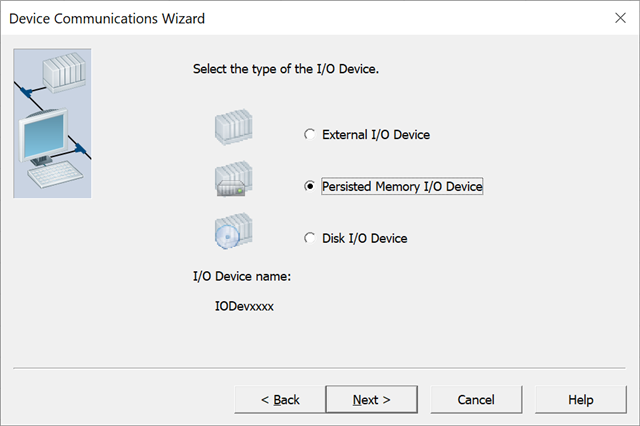This screenshot has height=426, width=640.
Task: Click the 'I/O Device name:' label
Action: click(x=242, y=276)
